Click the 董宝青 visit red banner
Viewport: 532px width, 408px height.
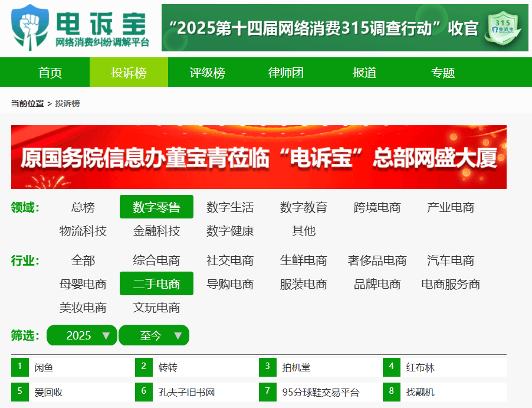coord(258,157)
